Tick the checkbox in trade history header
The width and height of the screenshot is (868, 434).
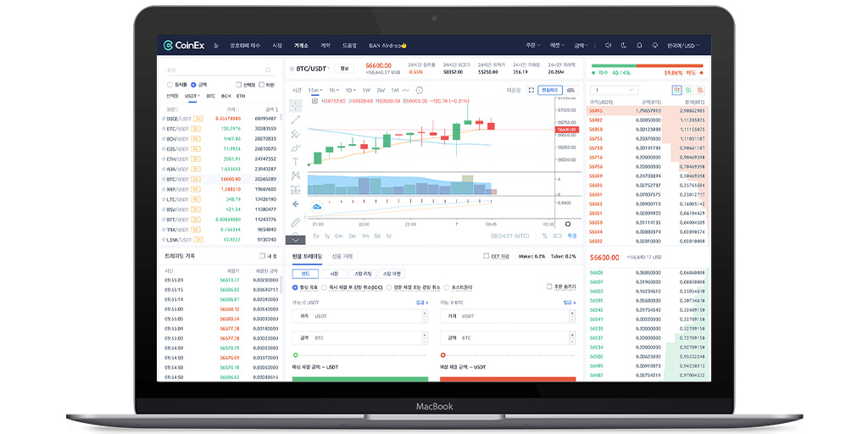click(x=263, y=256)
